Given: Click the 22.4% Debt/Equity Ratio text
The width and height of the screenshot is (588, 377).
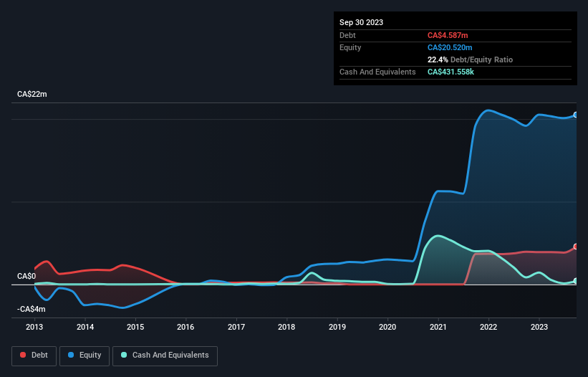Looking at the screenshot, I should point(470,59).
